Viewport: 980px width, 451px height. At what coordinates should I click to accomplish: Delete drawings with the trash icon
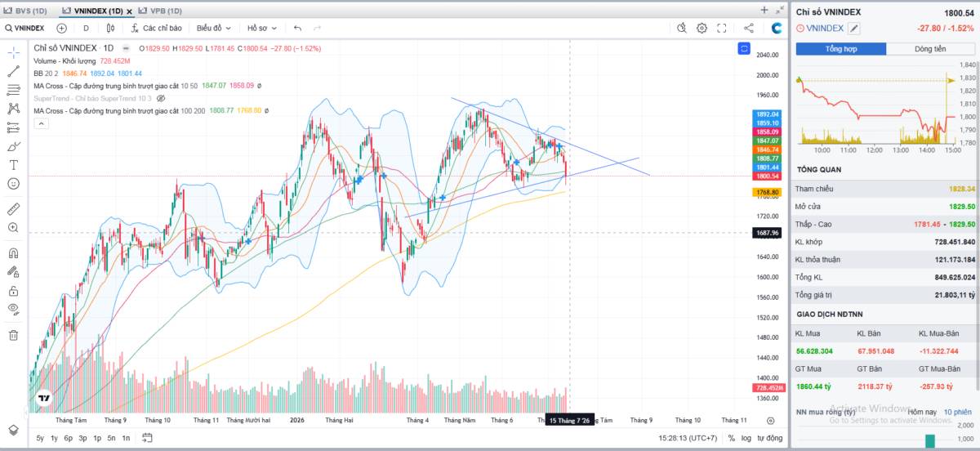pos(13,335)
